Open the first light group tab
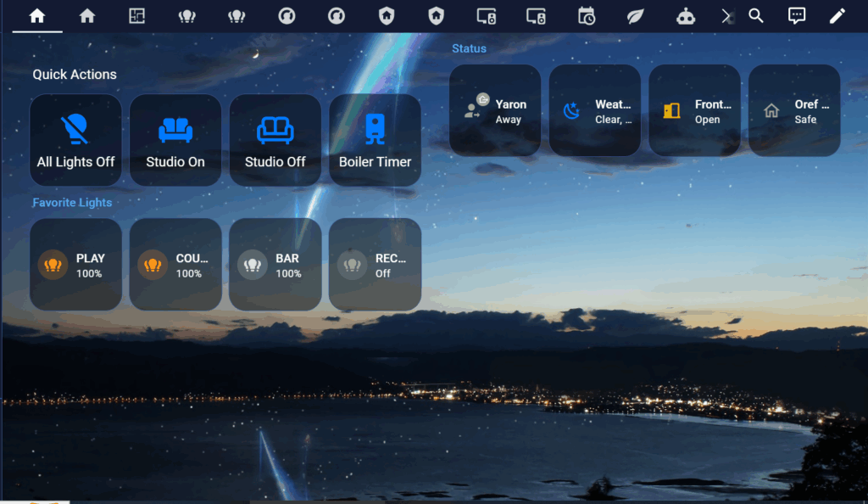The width and height of the screenshot is (868, 504). coord(186,16)
